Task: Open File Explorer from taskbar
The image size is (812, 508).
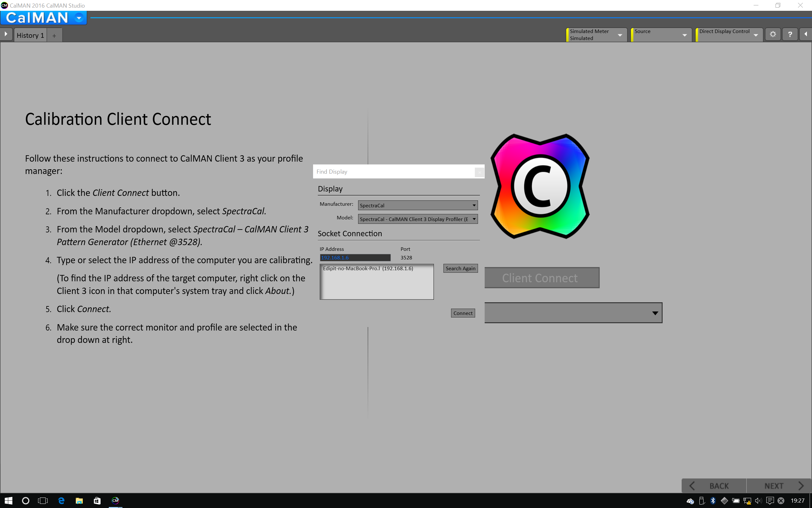Action: pos(79,501)
